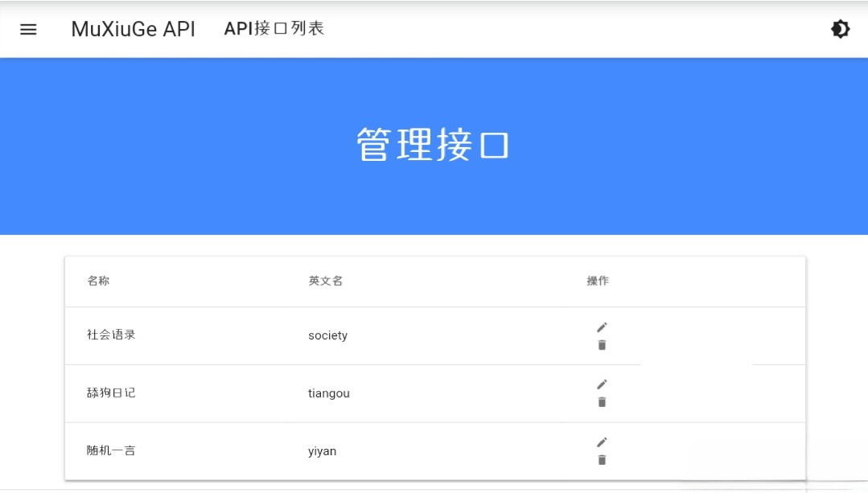Screen dimensions: 868x493
Task: Remove yiyan entry via delete icon
Action: pyautogui.click(x=601, y=460)
